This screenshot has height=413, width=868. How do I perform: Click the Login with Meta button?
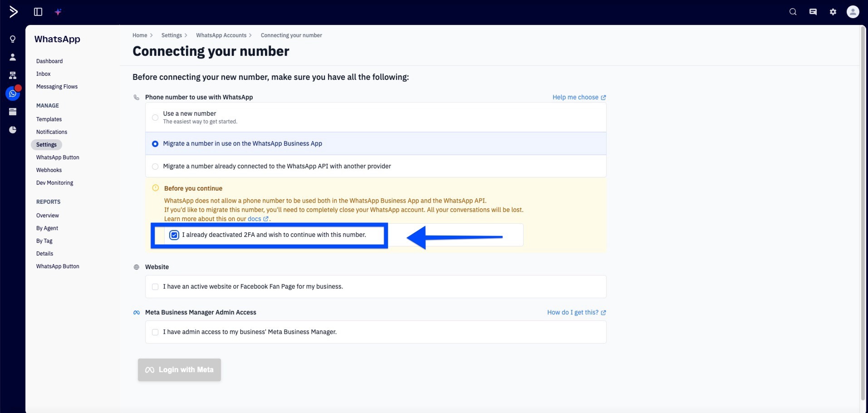(x=179, y=370)
